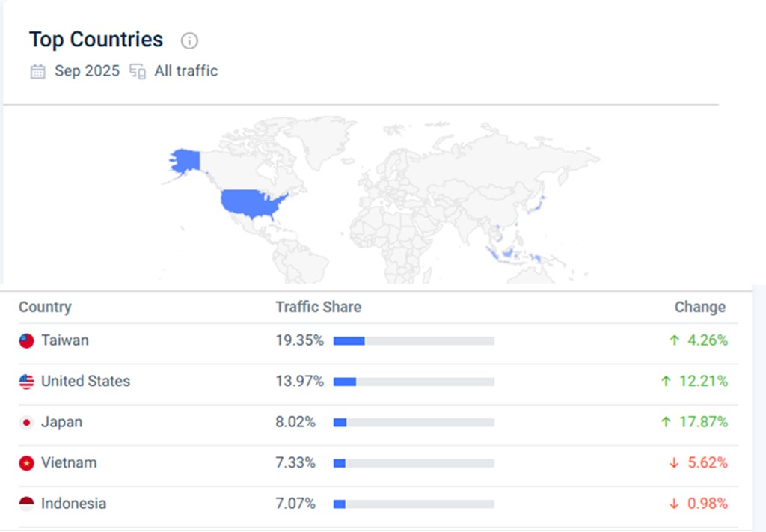Click the Indonesia flag icon
766x532 pixels.
[27, 504]
